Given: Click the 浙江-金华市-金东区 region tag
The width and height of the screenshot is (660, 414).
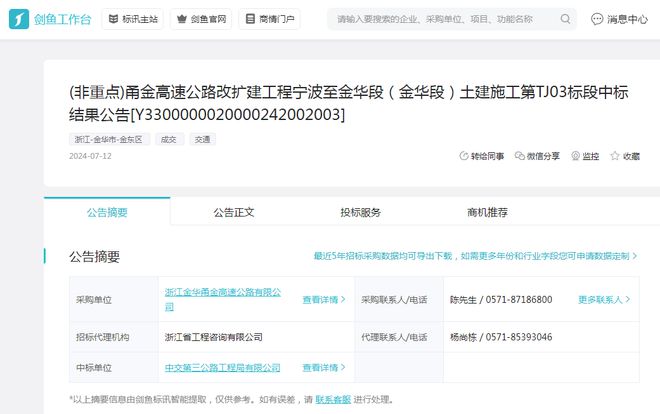Looking at the screenshot, I should point(109,139).
